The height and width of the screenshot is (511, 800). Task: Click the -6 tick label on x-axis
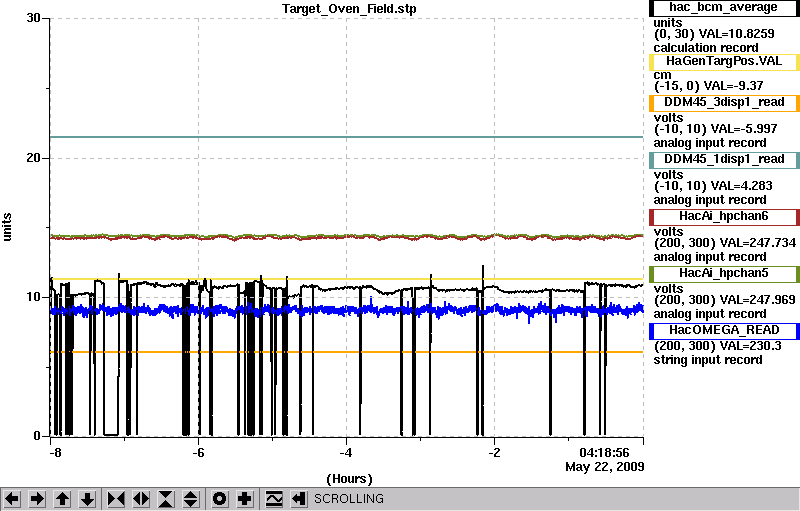[x=198, y=453]
